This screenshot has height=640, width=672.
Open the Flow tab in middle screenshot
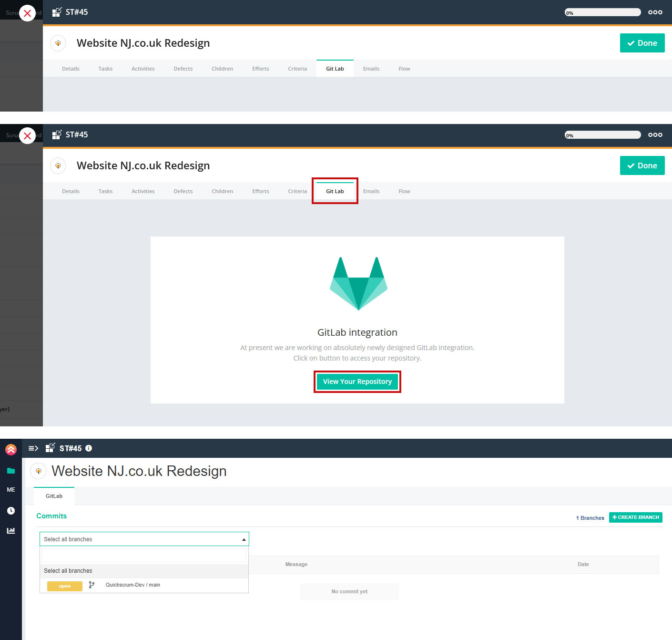(x=404, y=191)
